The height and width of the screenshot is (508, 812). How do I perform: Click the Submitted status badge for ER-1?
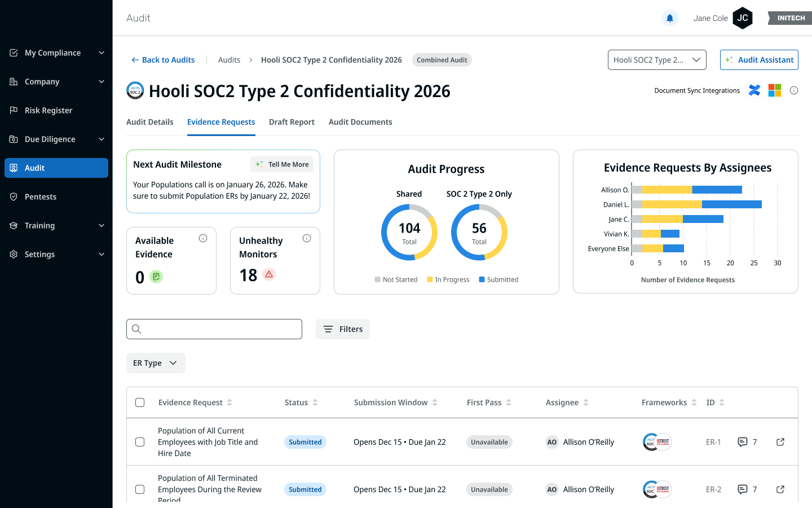pos(305,442)
